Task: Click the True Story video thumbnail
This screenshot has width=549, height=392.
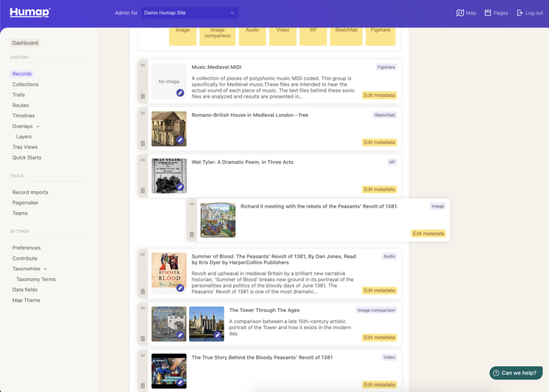Action: coord(168,371)
